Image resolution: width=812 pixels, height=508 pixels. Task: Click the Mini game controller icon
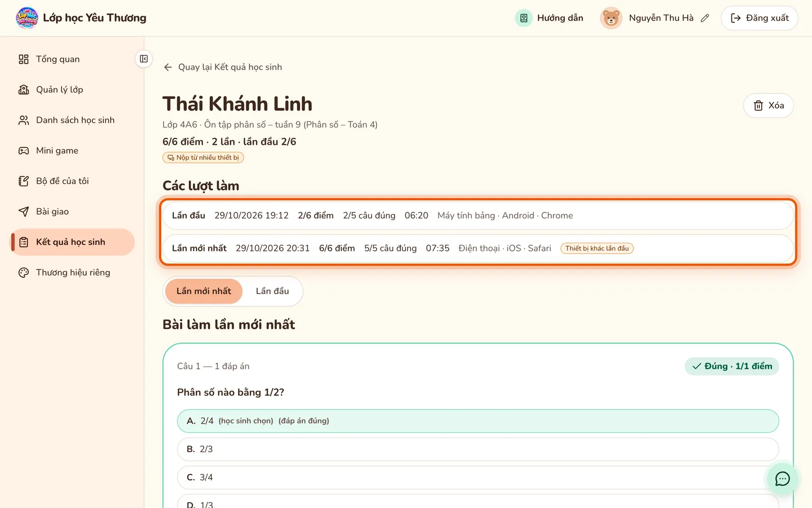tap(24, 150)
